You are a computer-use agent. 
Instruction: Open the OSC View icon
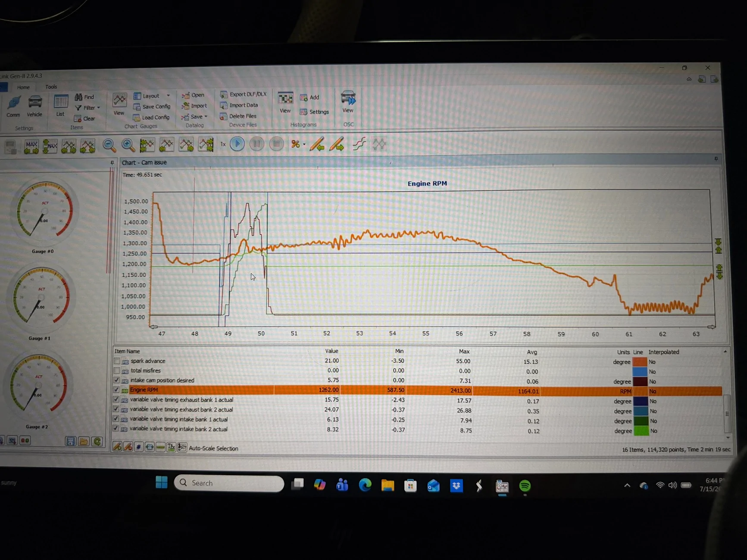(348, 102)
